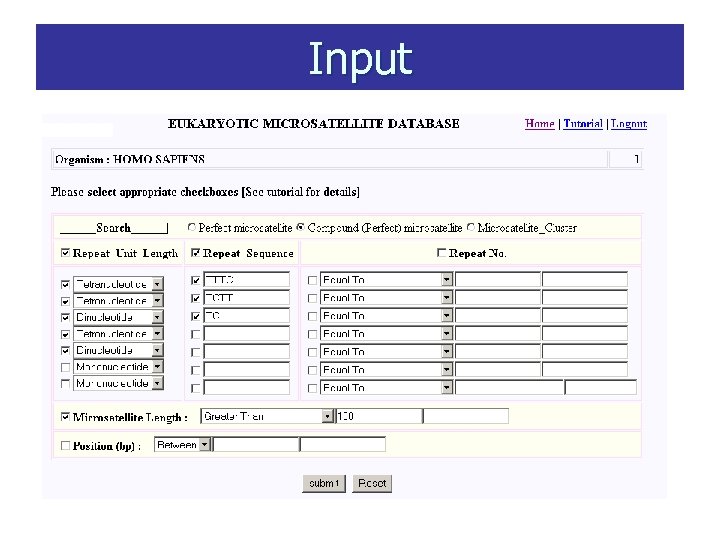Click the second Position (bp) input field

pyautogui.click(x=343, y=444)
